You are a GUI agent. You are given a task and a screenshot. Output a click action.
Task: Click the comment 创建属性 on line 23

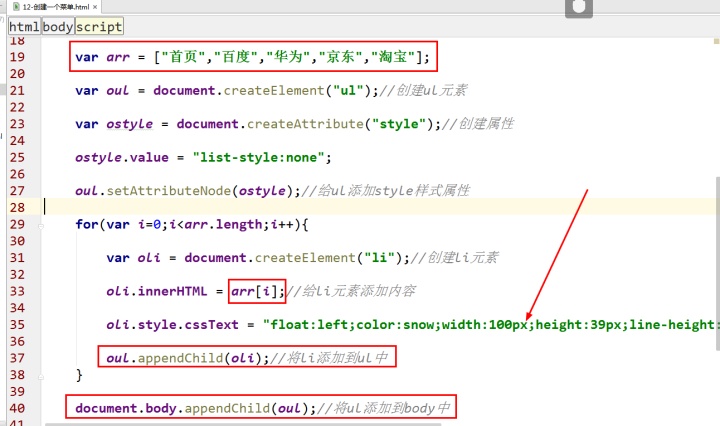pos(478,124)
